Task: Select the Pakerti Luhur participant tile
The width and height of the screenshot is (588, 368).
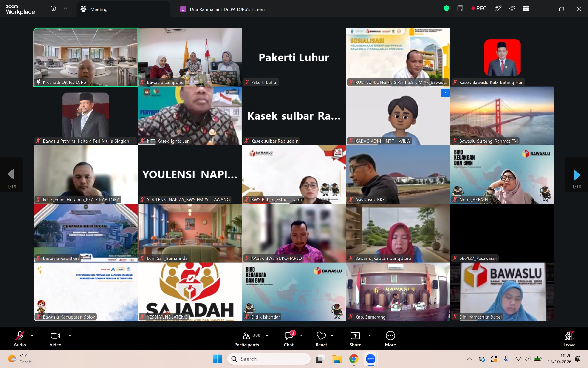Action: (294, 57)
